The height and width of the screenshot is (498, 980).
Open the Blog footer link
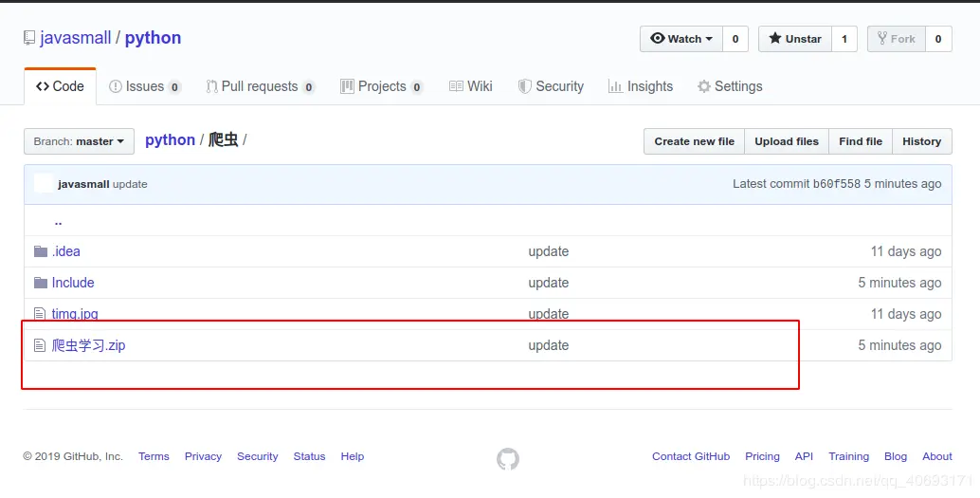pyautogui.click(x=896, y=456)
